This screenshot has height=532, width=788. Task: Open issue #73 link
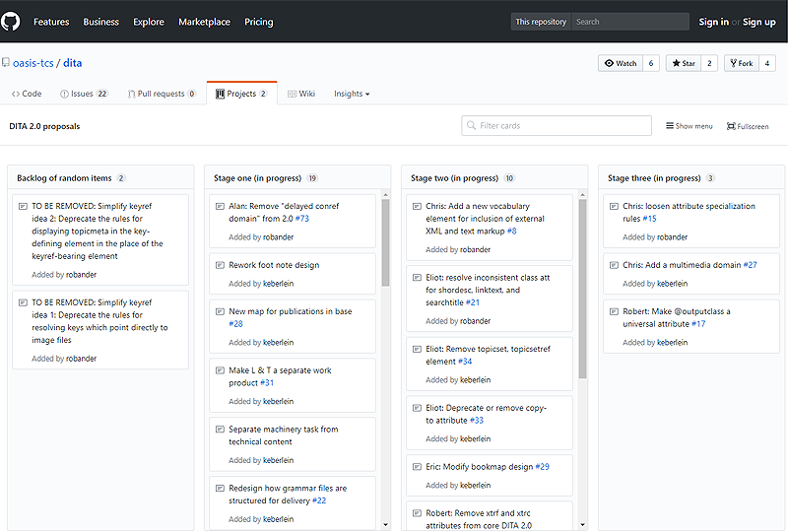(302, 219)
